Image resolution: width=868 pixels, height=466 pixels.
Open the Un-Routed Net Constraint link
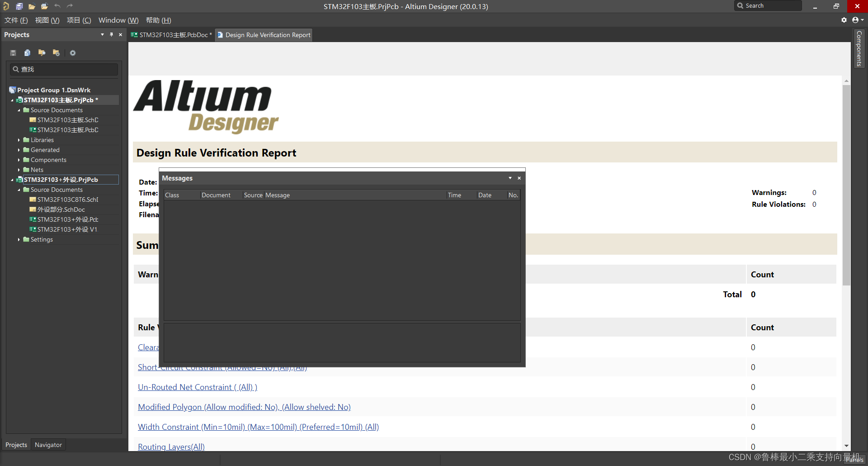coord(198,387)
